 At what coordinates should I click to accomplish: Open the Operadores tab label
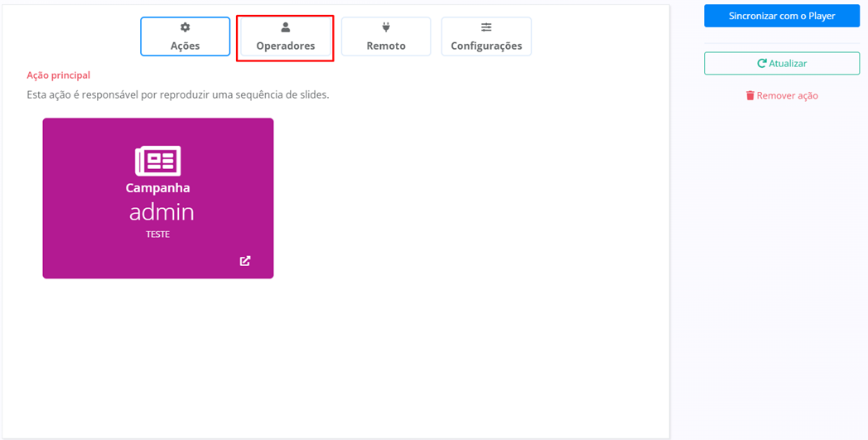tap(286, 46)
